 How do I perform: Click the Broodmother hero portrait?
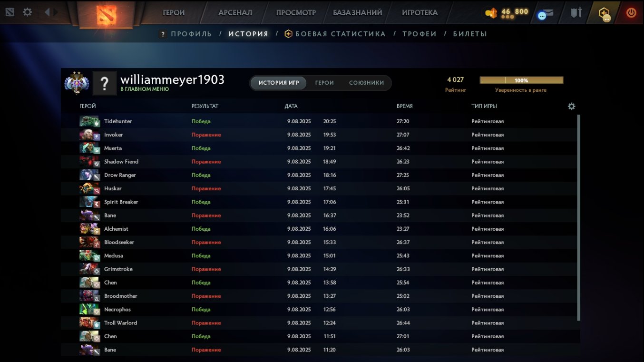coord(89,296)
